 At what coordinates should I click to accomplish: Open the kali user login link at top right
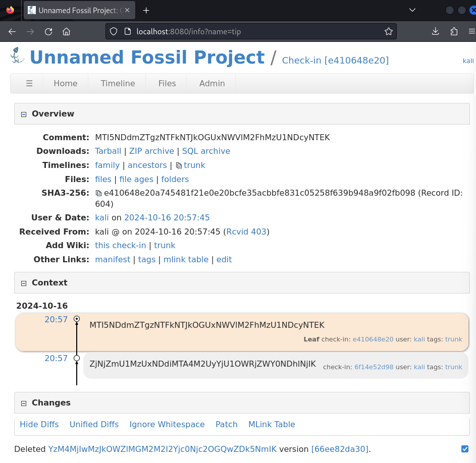point(468,61)
